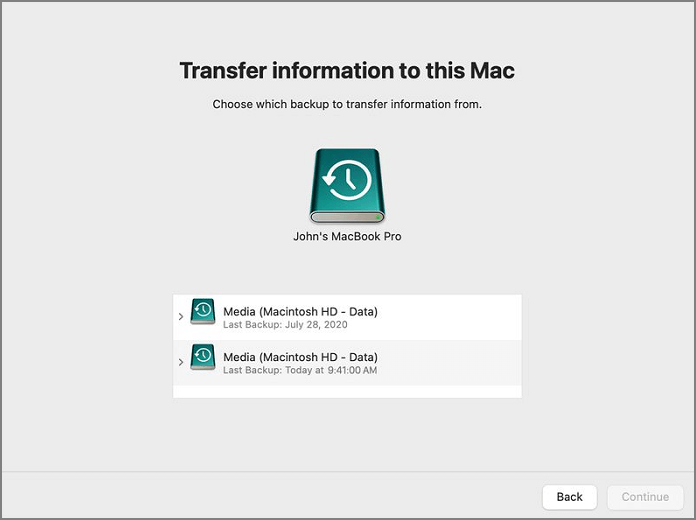Screen dimensions: 696x520
Task: Select 'Last Backup: July 28, 2020' text
Action: 285,325
